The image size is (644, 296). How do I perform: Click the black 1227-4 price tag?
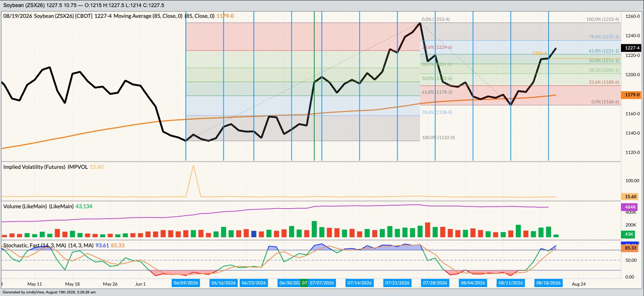point(632,48)
